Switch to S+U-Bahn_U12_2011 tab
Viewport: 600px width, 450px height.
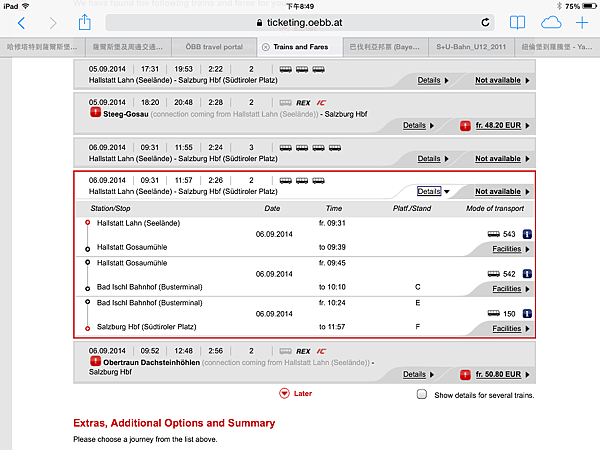[471, 47]
